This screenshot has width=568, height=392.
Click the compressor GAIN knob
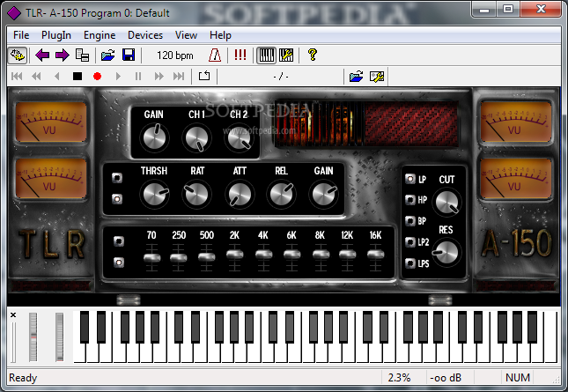324,194
